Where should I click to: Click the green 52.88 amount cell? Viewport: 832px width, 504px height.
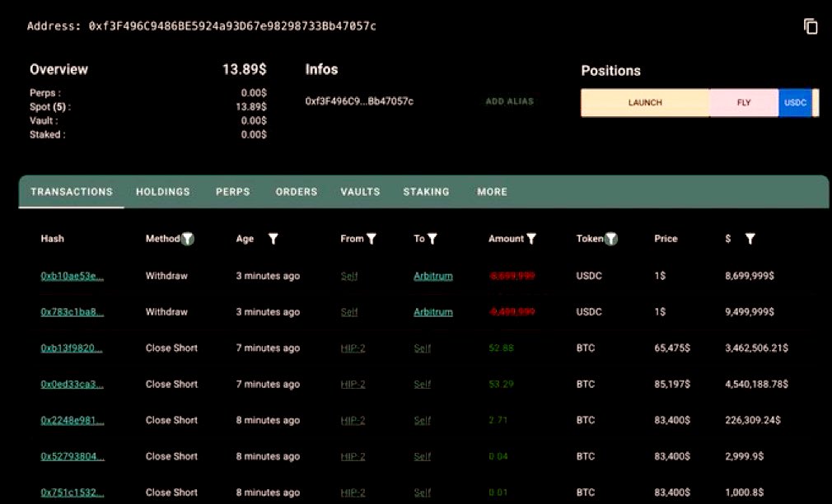pyautogui.click(x=502, y=348)
